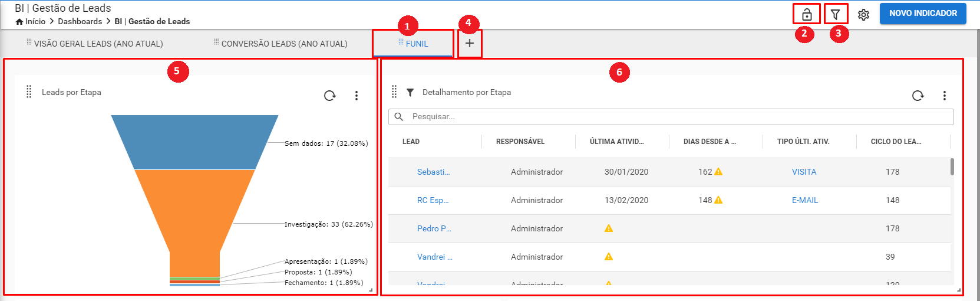Click the home icon in breadcrumb
The image size is (980, 301).
click(19, 21)
